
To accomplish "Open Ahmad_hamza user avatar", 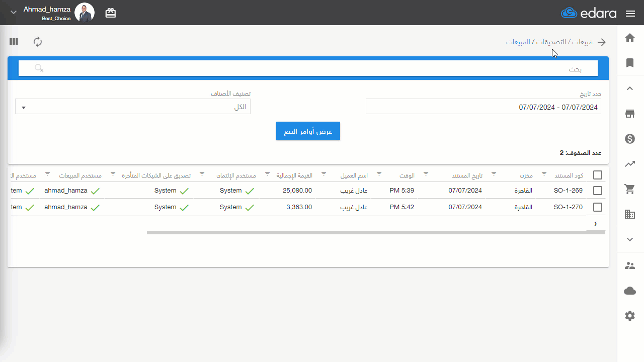I will [x=85, y=13].
